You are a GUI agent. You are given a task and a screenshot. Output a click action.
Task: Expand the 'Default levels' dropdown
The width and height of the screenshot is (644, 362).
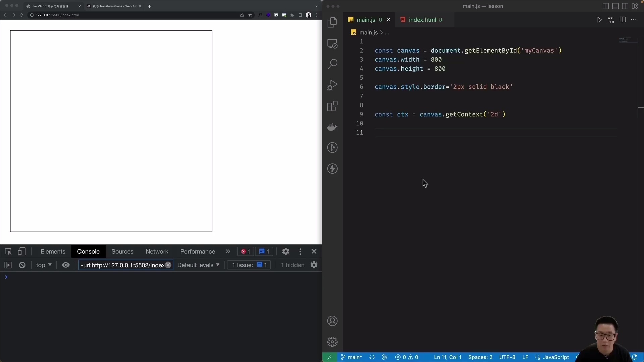click(x=199, y=265)
